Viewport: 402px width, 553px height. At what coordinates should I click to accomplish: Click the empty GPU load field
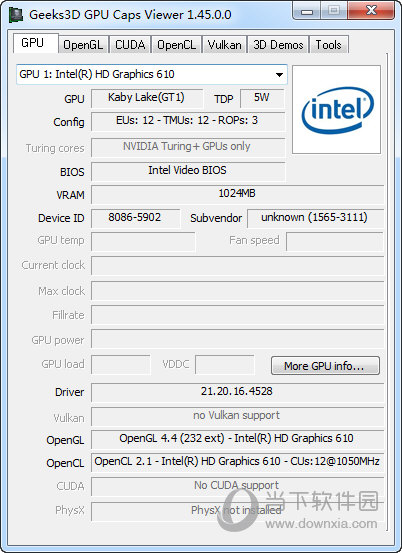coord(121,365)
